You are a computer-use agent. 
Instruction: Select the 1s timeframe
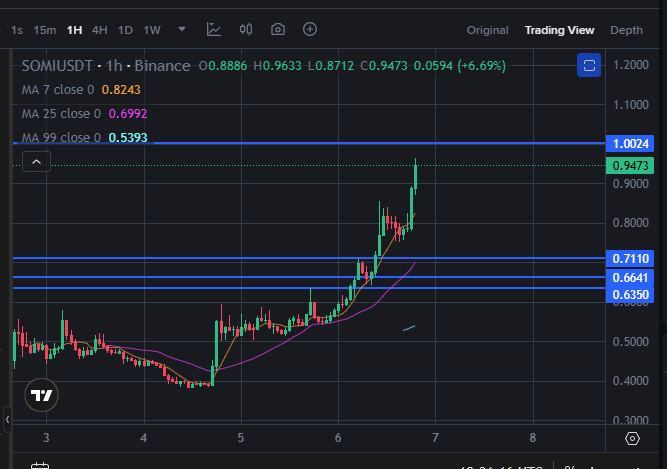pos(17,30)
